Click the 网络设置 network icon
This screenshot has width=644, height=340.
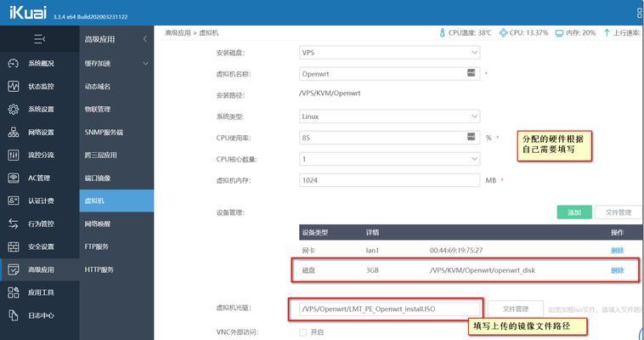(13, 132)
